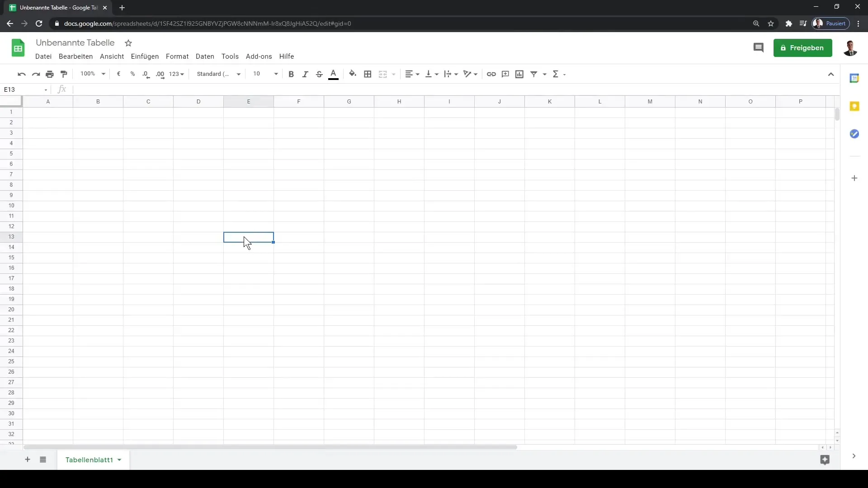This screenshot has height=488, width=868.
Task: Open the functions sigma menu
Action: pos(559,74)
